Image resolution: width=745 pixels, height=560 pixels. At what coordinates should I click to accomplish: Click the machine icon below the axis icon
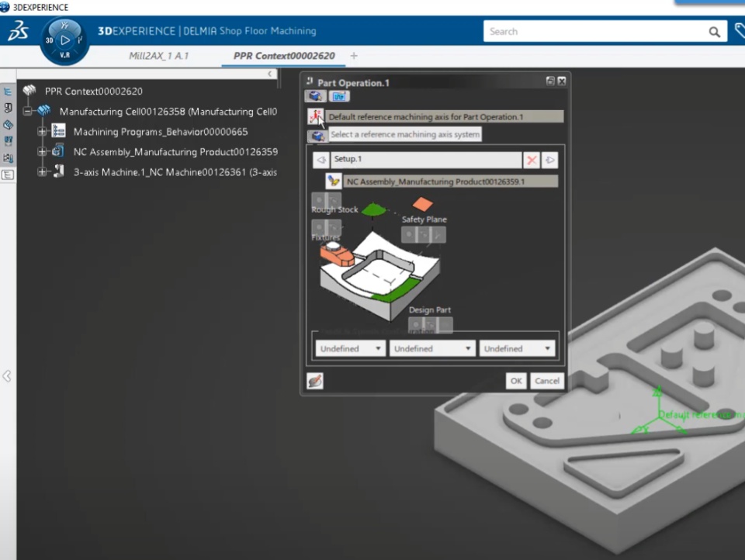click(x=317, y=137)
